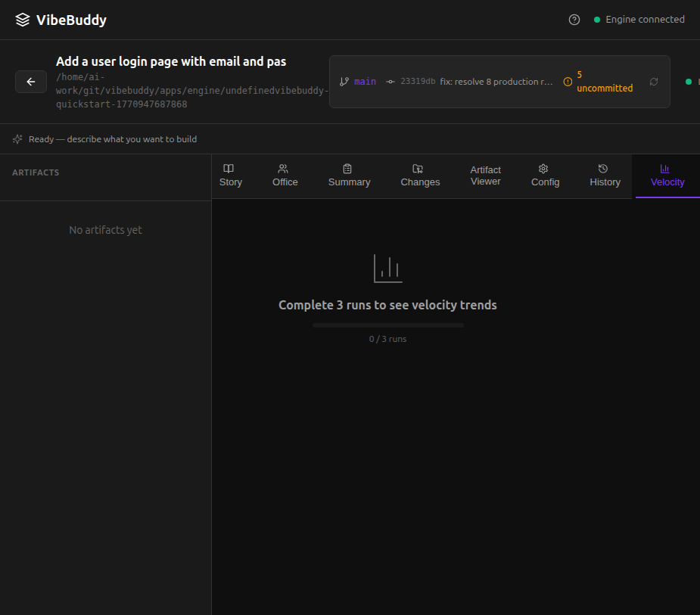The width and height of the screenshot is (700, 615).
Task: Select the Story book icon
Action: (x=230, y=169)
